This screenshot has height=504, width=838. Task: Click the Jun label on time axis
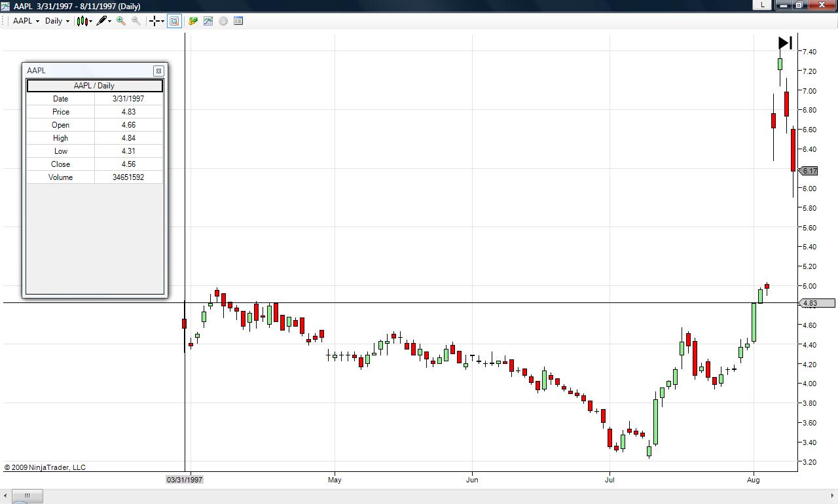(472, 480)
